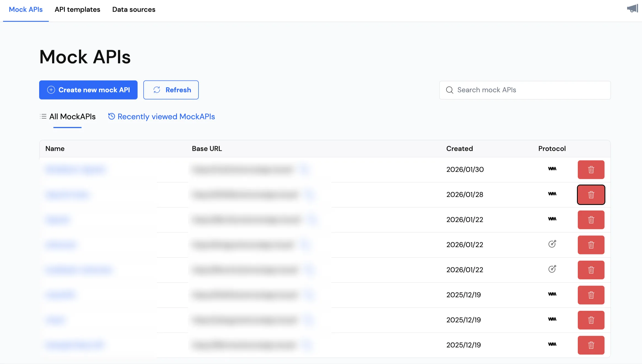The width and height of the screenshot is (642, 364).
Task: Click the highlighted delete trash icon on the 2026/01/28 row
Action: coord(591,195)
